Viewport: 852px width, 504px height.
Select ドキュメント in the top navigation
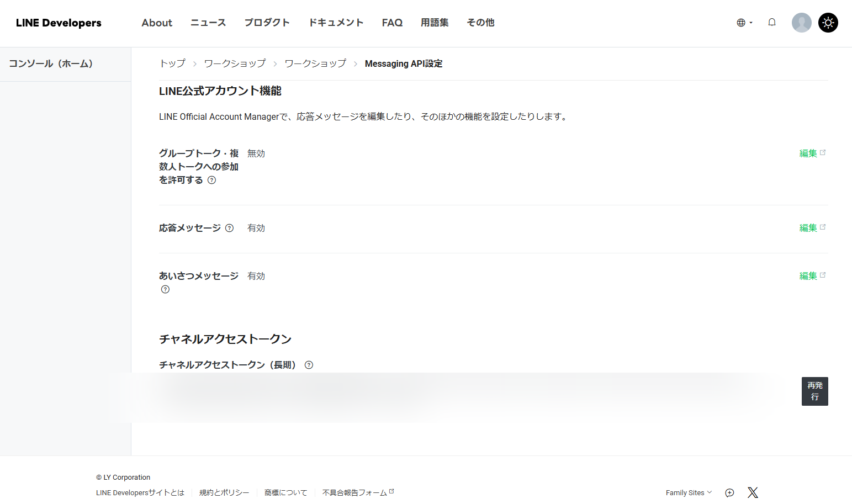click(336, 23)
